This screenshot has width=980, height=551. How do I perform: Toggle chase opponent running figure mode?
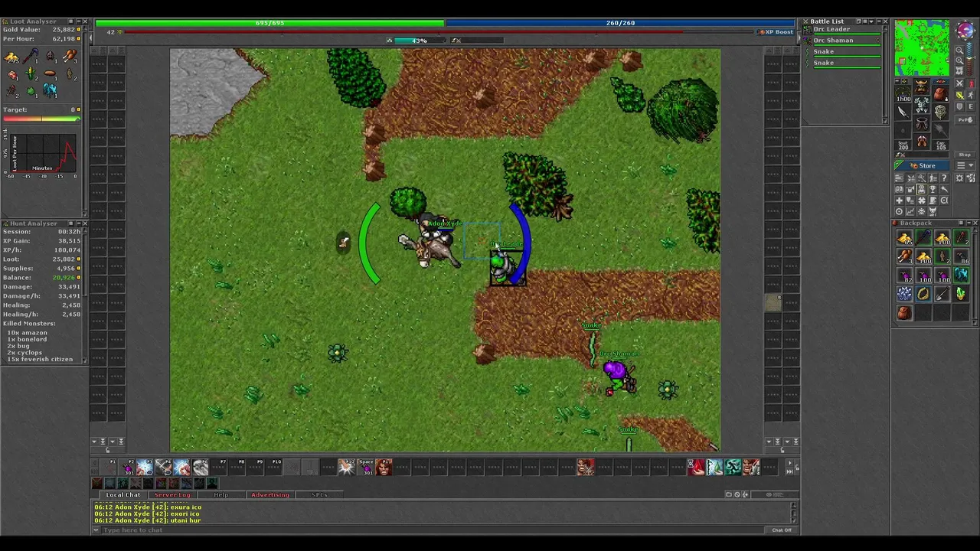(x=971, y=95)
